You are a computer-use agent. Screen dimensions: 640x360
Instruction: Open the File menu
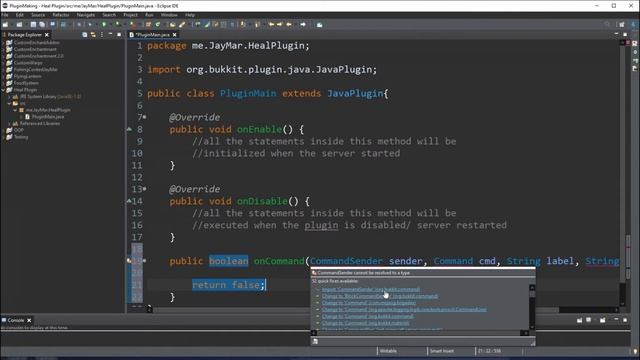pos(5,15)
